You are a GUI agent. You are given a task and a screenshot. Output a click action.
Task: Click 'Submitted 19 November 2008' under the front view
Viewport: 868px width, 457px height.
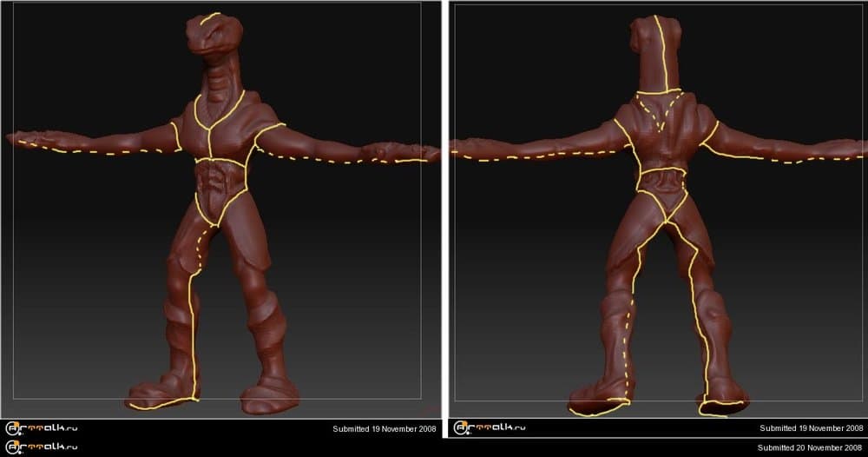coord(385,429)
